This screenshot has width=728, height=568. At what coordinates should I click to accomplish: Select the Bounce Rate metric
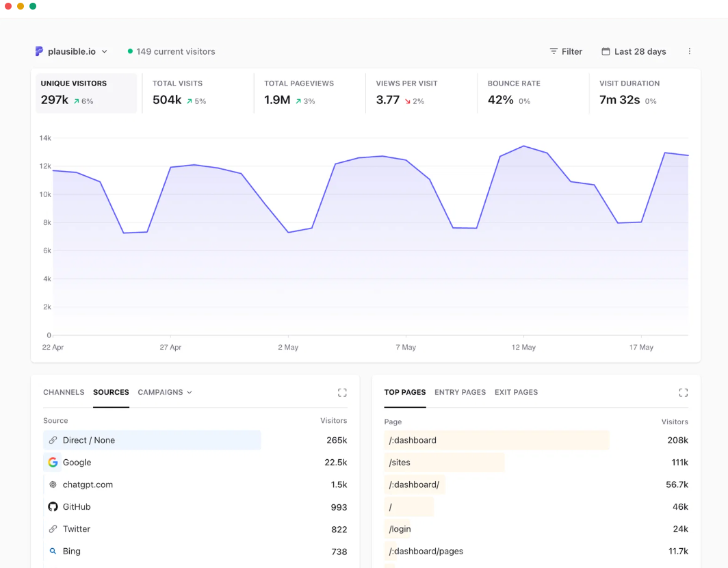[x=533, y=93]
